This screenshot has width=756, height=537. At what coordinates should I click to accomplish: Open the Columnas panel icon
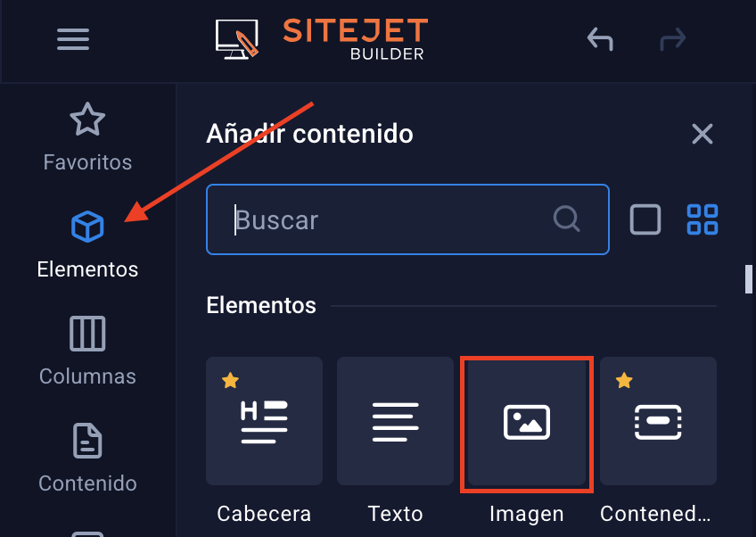coord(87,334)
